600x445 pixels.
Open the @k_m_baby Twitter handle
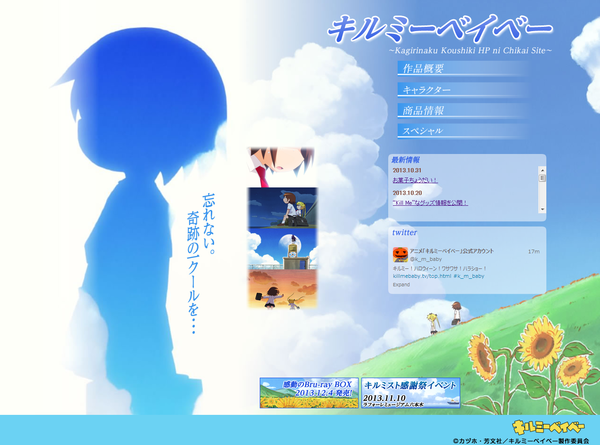[426, 259]
